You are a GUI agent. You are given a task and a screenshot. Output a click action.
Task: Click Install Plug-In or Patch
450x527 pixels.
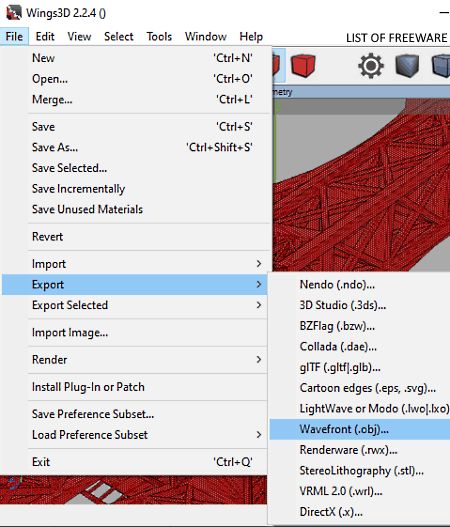click(134, 387)
